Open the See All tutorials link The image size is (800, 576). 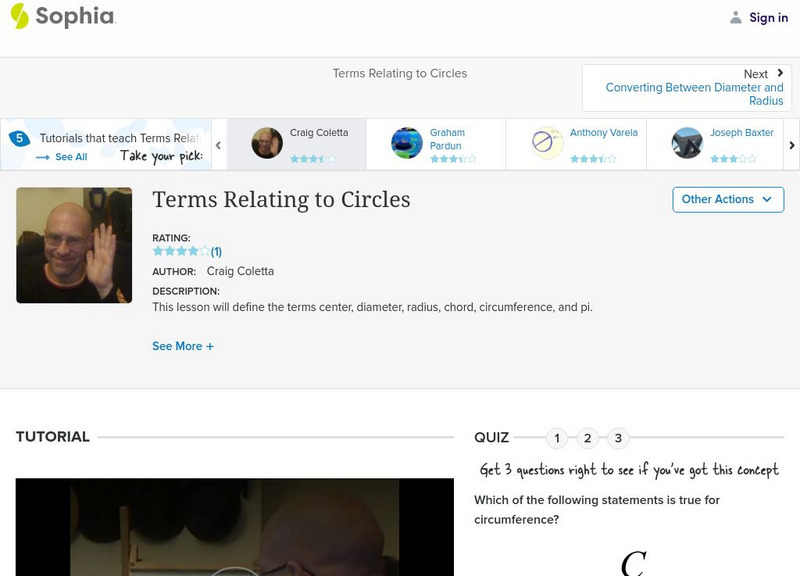tap(71, 157)
